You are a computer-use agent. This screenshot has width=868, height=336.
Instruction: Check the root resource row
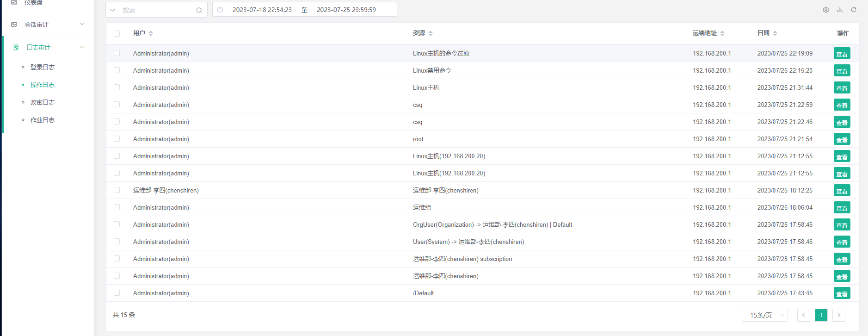click(117, 139)
